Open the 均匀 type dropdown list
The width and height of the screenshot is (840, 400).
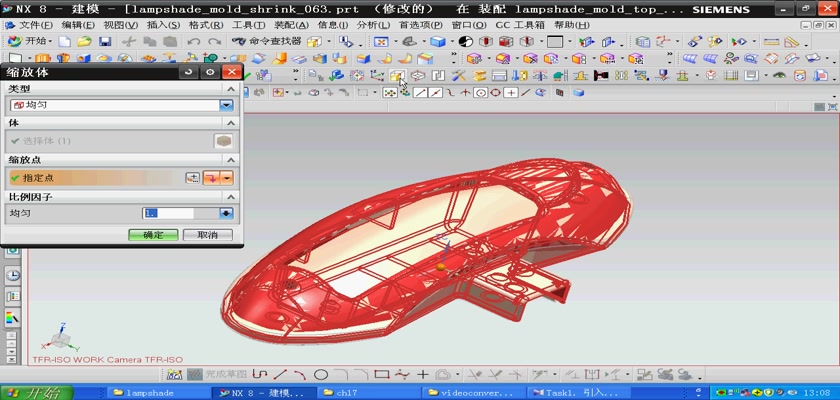tap(226, 105)
